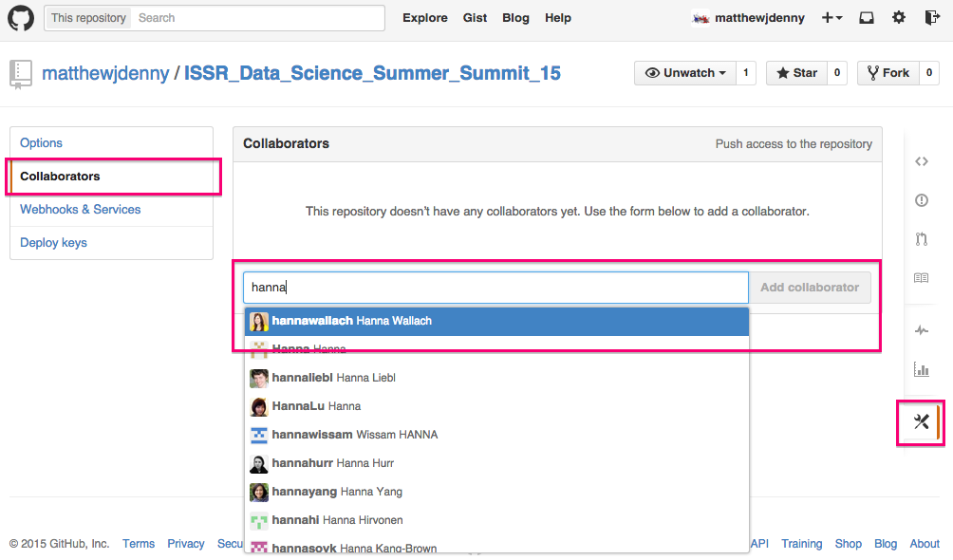
Task: Go to matthewjdenny profile from header username
Action: click(x=759, y=18)
